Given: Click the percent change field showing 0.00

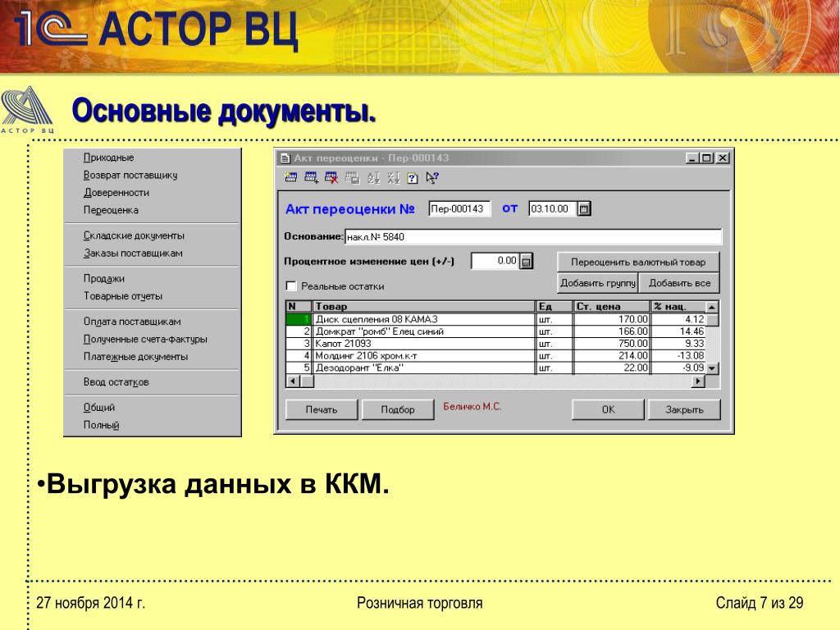Looking at the screenshot, I should pyautogui.click(x=495, y=261).
